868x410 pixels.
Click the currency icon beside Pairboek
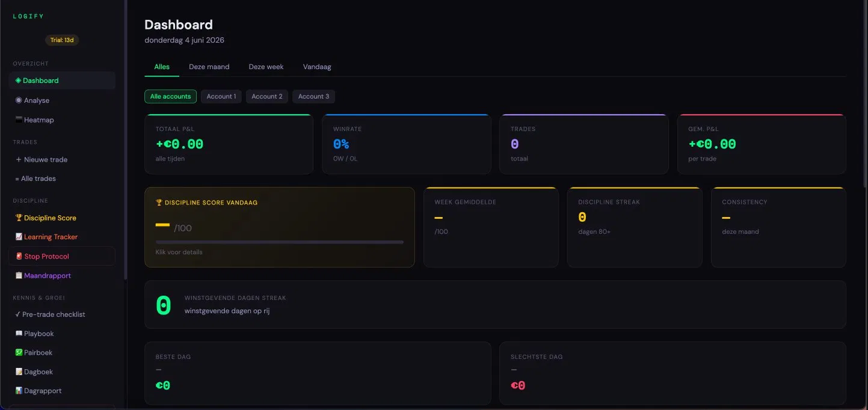[19, 353]
